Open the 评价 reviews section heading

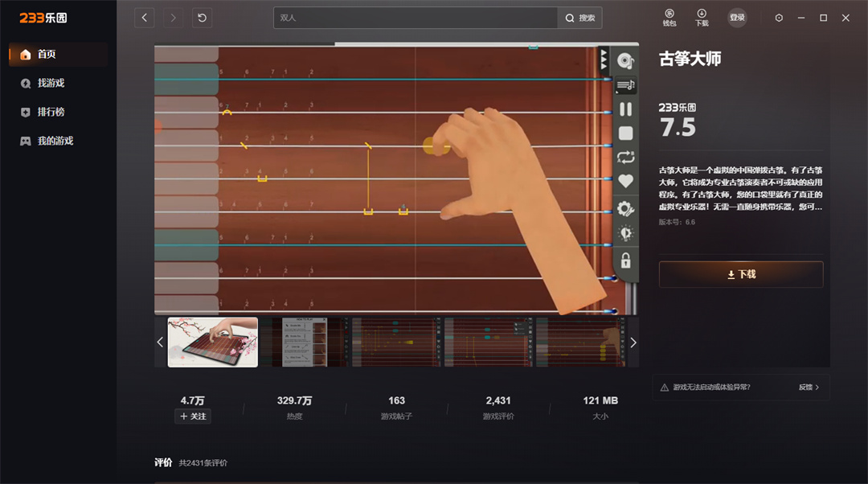coord(163,462)
